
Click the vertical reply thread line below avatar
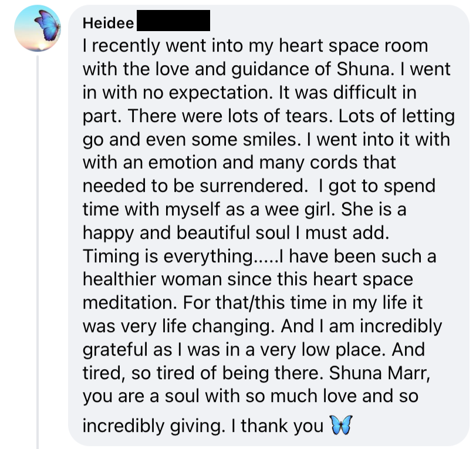pos(38,252)
